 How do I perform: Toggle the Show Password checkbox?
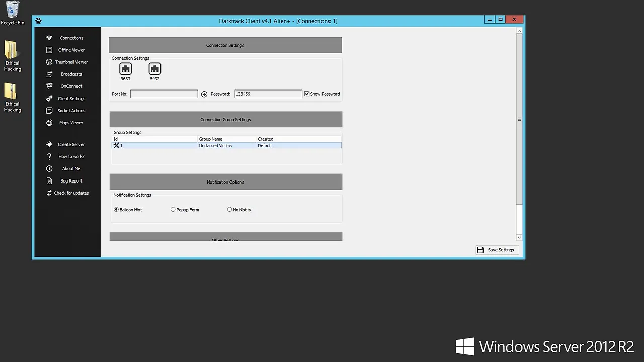pos(307,94)
